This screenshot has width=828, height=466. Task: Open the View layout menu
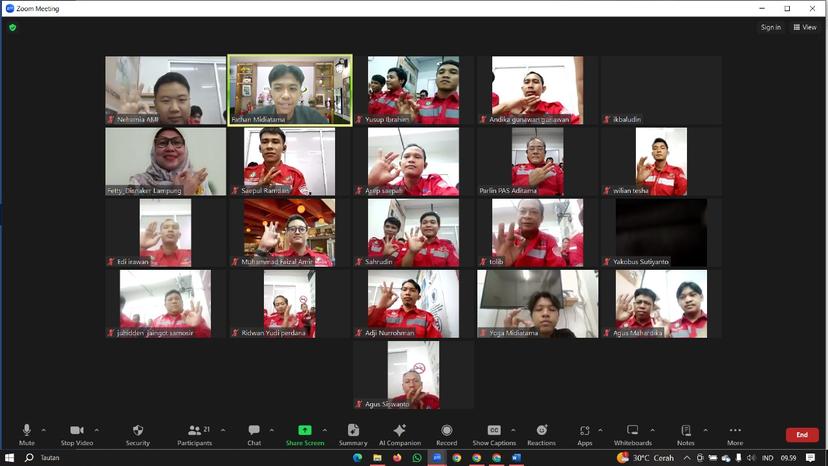click(x=805, y=27)
